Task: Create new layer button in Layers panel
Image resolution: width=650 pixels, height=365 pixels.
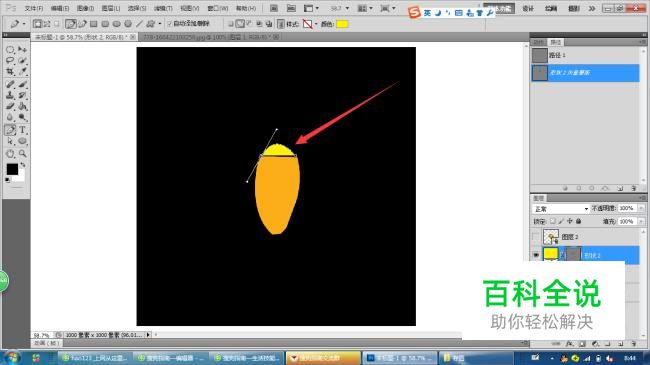Action: [x=621, y=343]
